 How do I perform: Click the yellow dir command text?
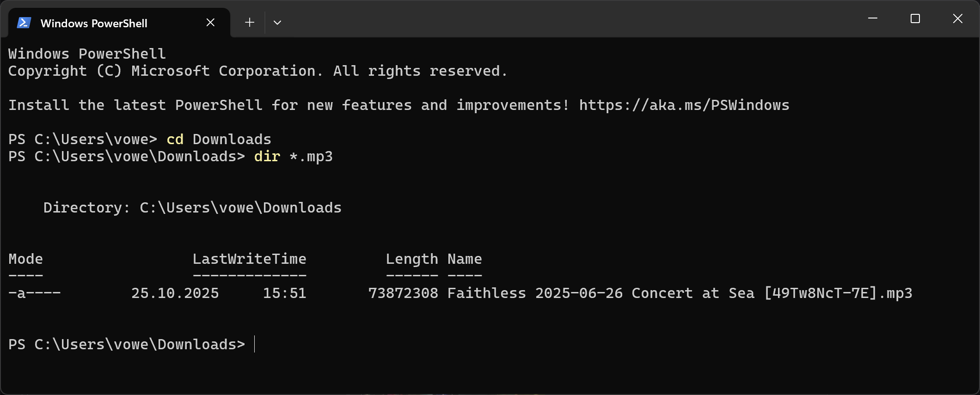pyautogui.click(x=267, y=157)
